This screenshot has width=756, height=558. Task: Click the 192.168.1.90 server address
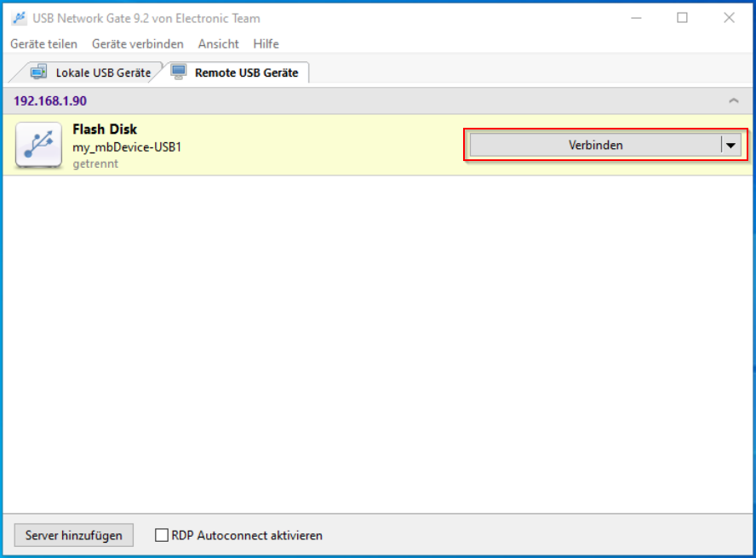coord(50,101)
